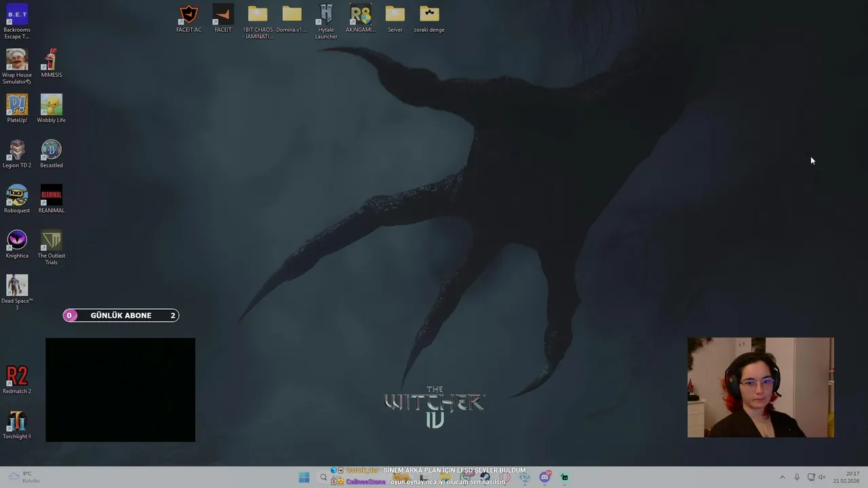The image size is (868, 488).
Task: Open the Becastled shortcut
Action: coord(51,153)
